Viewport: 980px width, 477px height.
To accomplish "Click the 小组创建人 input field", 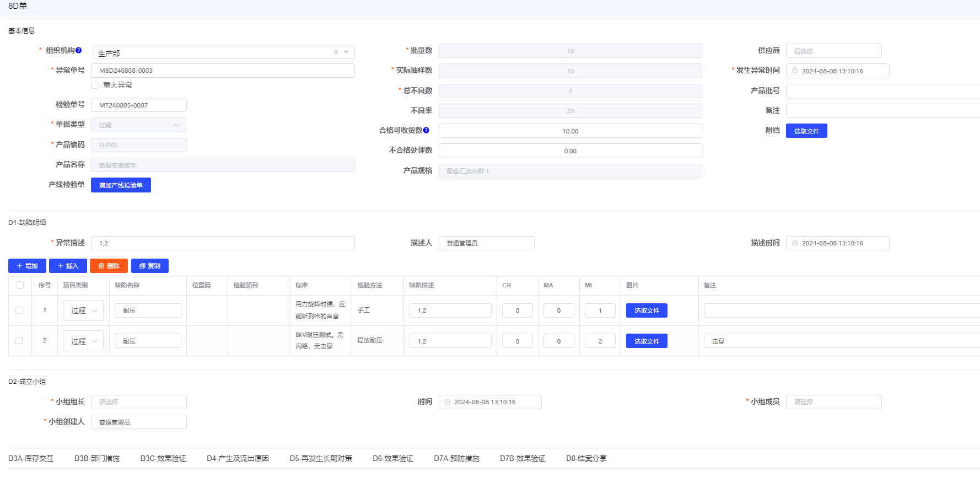I will click(x=138, y=422).
